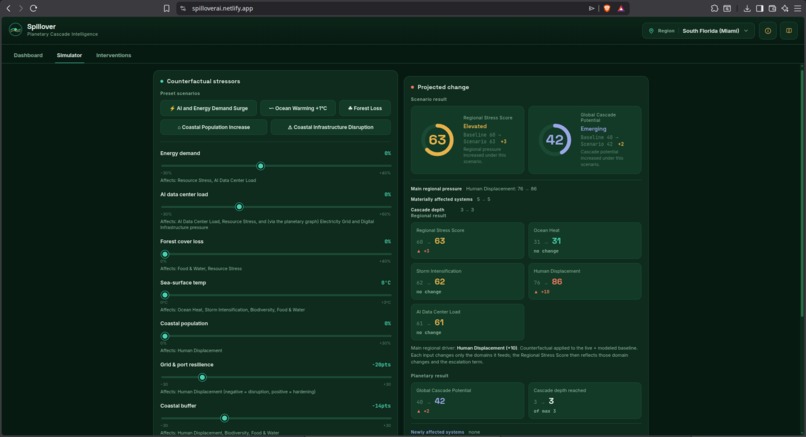Open the South Florida (Miami) region dropdown
The width and height of the screenshot is (806, 437).
point(698,31)
